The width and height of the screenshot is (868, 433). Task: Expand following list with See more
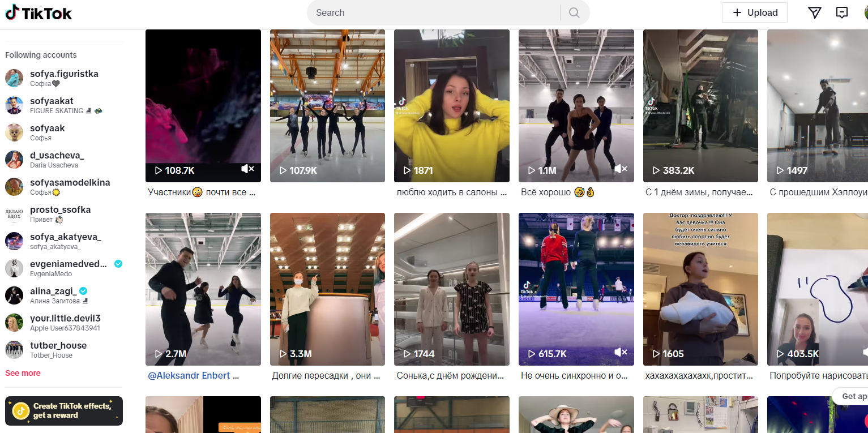(23, 373)
